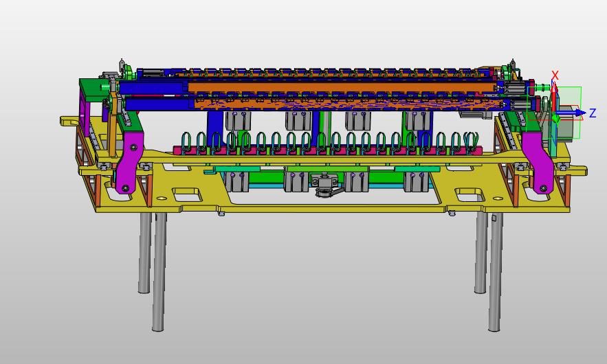Click the left rectangular slot in yellow plate
The image size is (607, 364).
point(186,195)
